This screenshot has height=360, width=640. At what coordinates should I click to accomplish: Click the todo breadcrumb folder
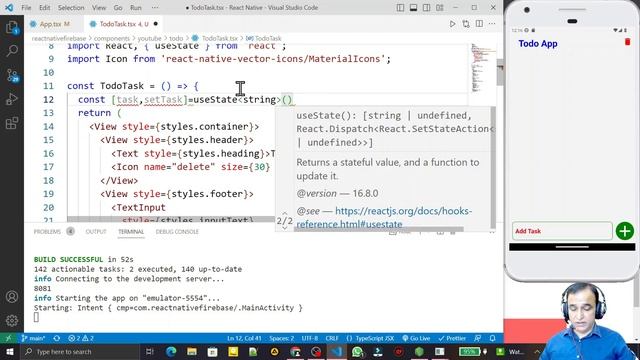pyautogui.click(x=176, y=38)
